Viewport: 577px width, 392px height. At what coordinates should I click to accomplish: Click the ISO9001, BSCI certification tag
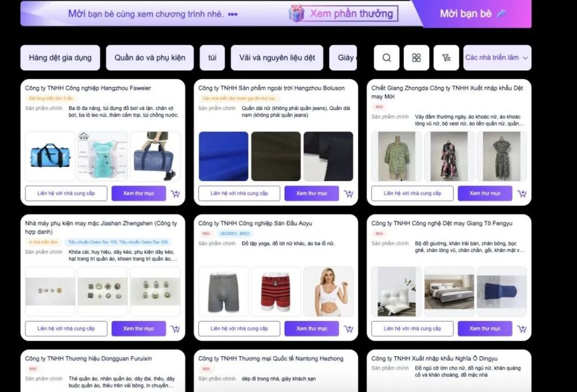pyautogui.click(x=235, y=233)
